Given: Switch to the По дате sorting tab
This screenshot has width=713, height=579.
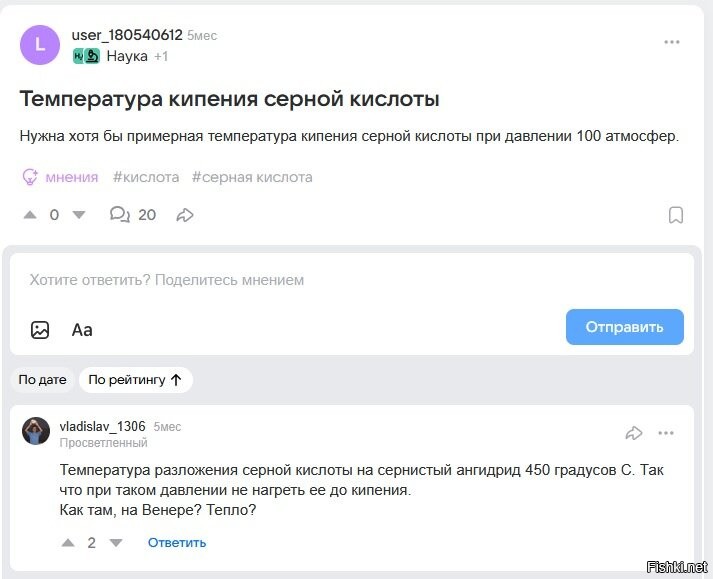Looking at the screenshot, I should [42, 380].
